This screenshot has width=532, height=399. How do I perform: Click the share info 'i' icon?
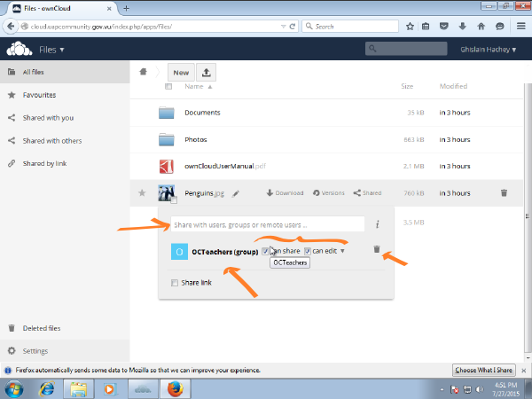coord(378,224)
